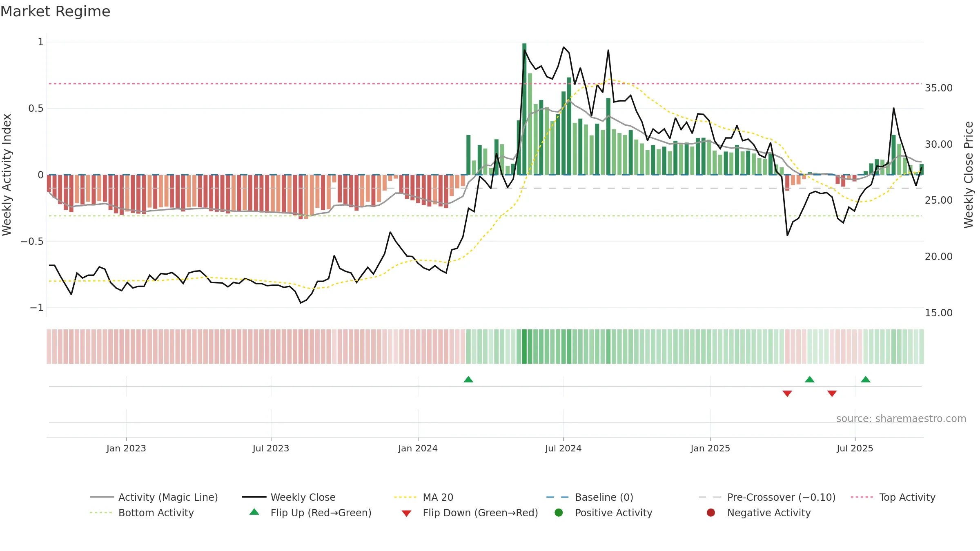
Task: Toggle the Bottom Activity legend entry
Action: pyautogui.click(x=142, y=513)
